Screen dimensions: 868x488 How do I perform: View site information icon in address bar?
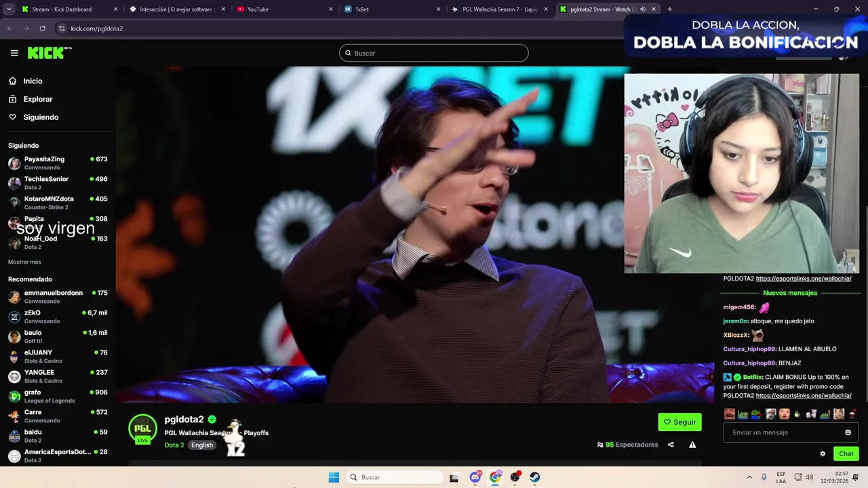pos(62,28)
